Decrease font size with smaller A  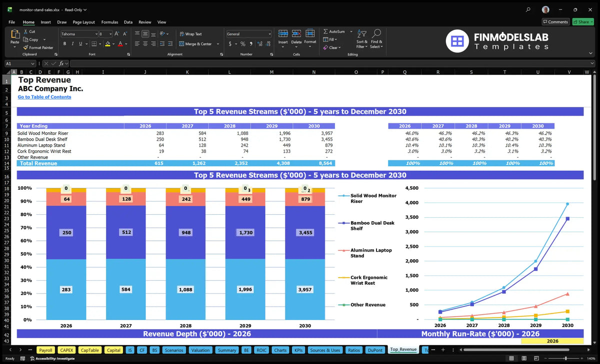click(x=125, y=34)
